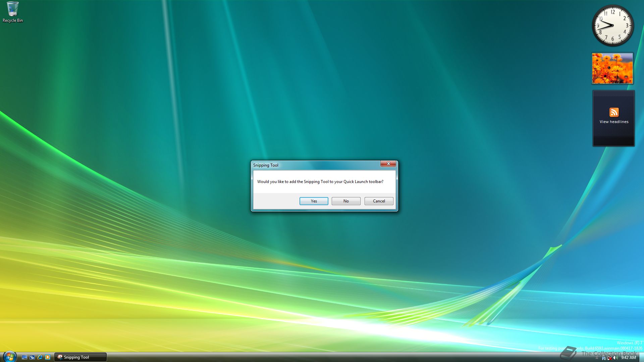Click the orange RSS feed icon
The width and height of the screenshot is (644, 362).
point(614,112)
